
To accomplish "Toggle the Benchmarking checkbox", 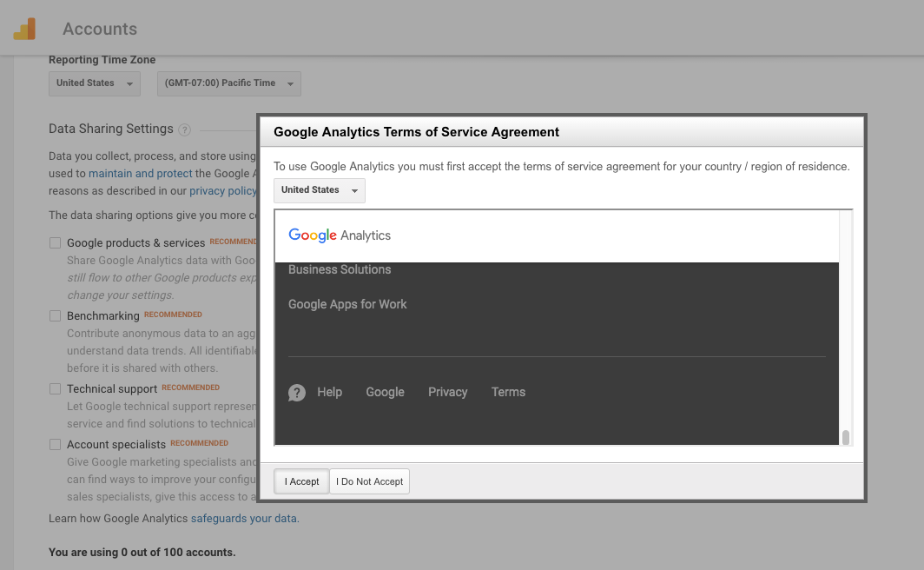I will click(56, 316).
